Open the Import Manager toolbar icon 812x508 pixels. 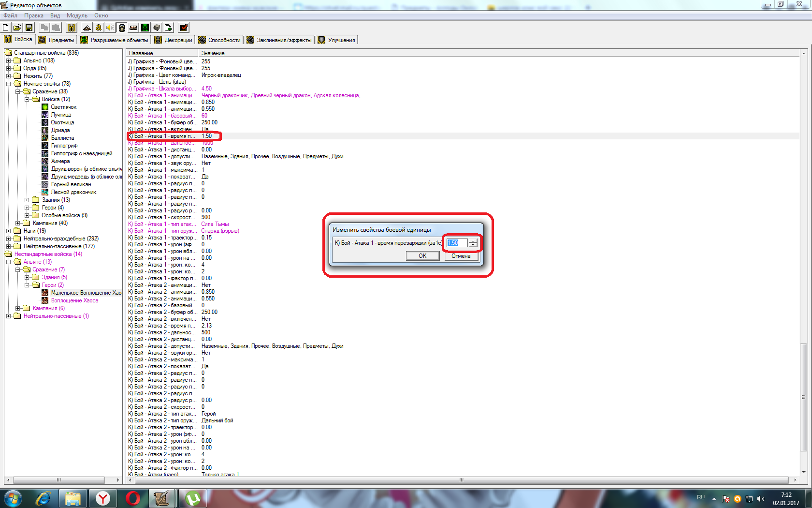[x=168, y=28]
